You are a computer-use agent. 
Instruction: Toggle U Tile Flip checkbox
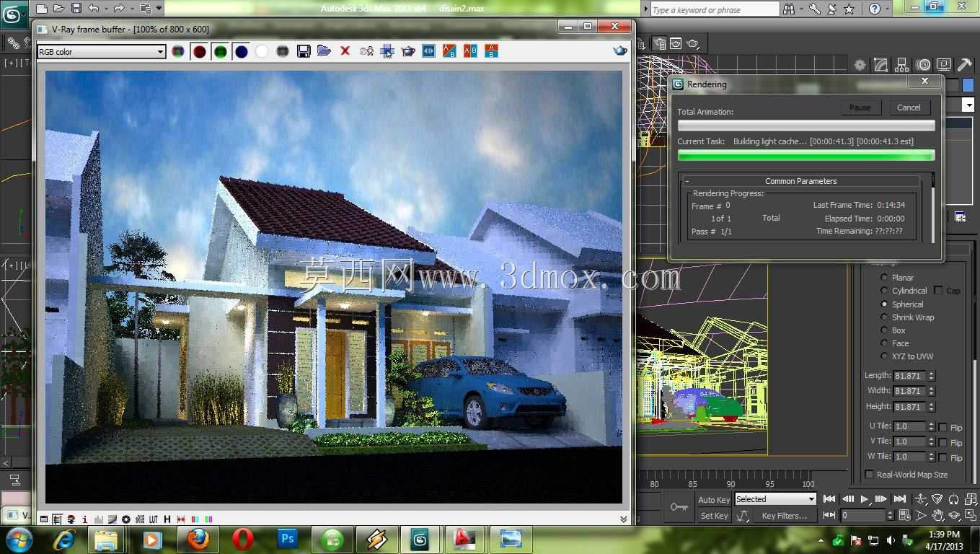(x=943, y=427)
